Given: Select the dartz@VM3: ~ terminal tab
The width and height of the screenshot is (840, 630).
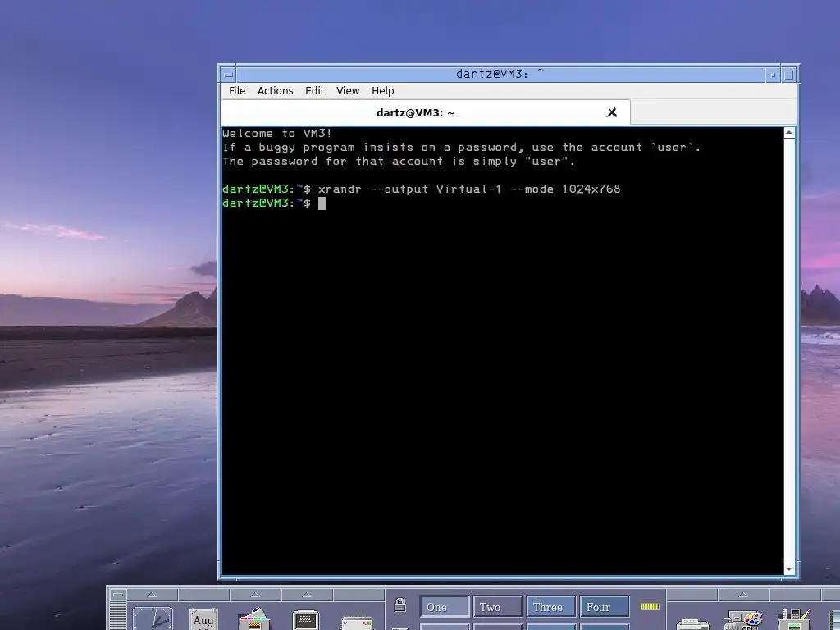Looking at the screenshot, I should (x=426, y=112).
